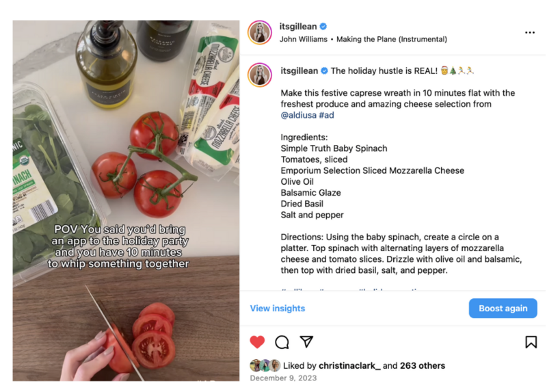Unlike the post via red heart icon
547x392 pixels.
[257, 342]
